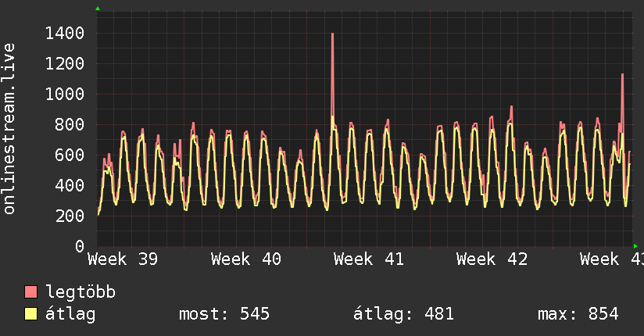This screenshot has width=644, height=336.
Task: Click the 0 y-axis value label
Action: [x=80, y=246]
